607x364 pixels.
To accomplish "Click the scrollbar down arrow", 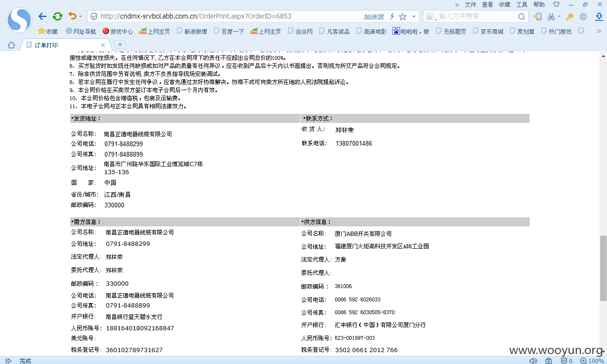I will pyautogui.click(x=603, y=353).
